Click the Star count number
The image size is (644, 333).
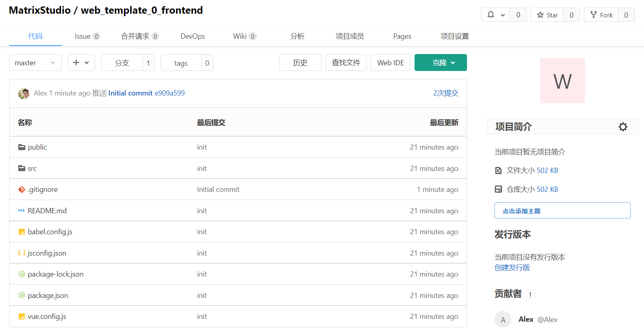[571, 15]
